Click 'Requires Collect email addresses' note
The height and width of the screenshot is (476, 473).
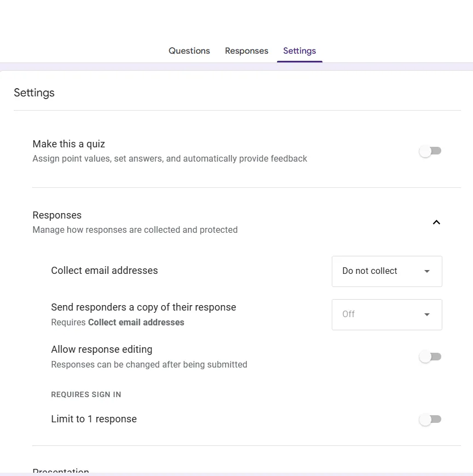click(x=117, y=322)
